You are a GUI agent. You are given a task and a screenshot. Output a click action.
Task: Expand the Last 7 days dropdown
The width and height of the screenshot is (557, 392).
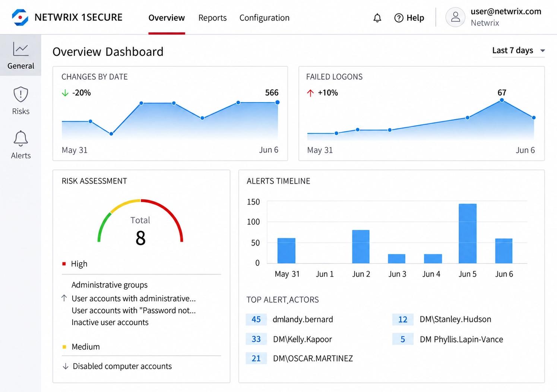518,51
